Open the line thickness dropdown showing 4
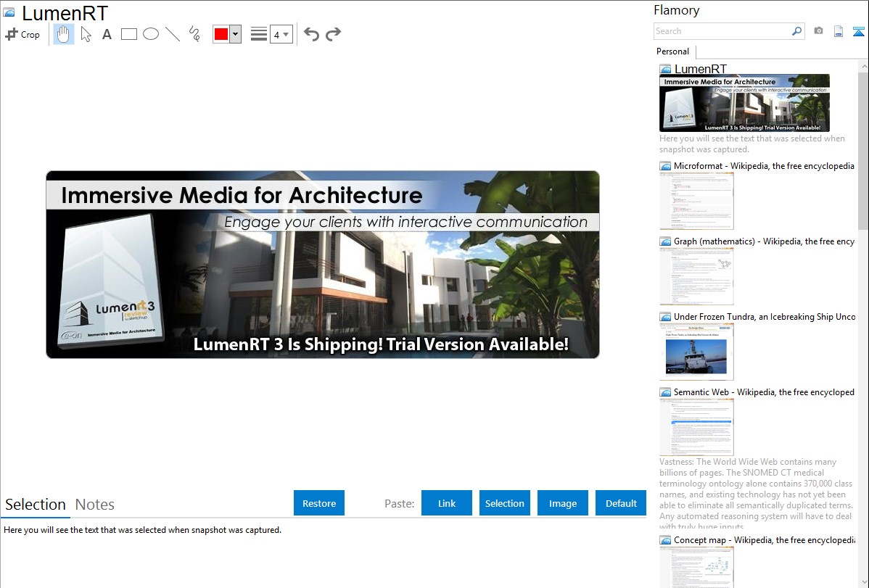 (281, 34)
